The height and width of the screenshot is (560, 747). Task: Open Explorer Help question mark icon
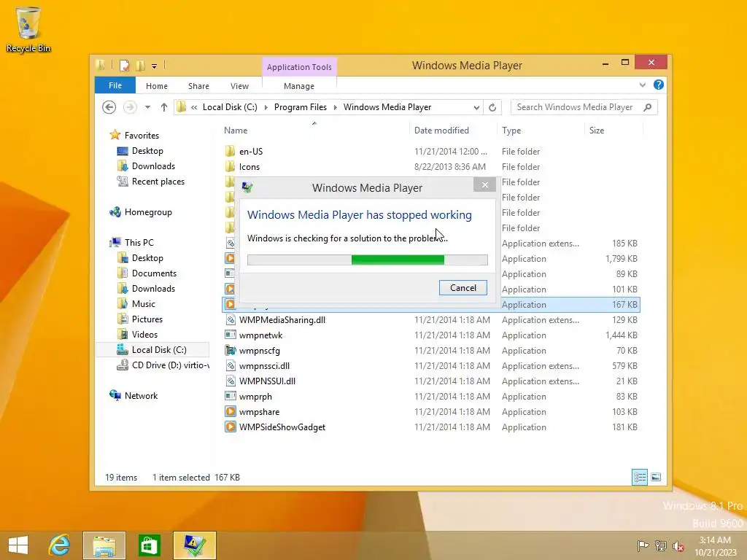(659, 85)
